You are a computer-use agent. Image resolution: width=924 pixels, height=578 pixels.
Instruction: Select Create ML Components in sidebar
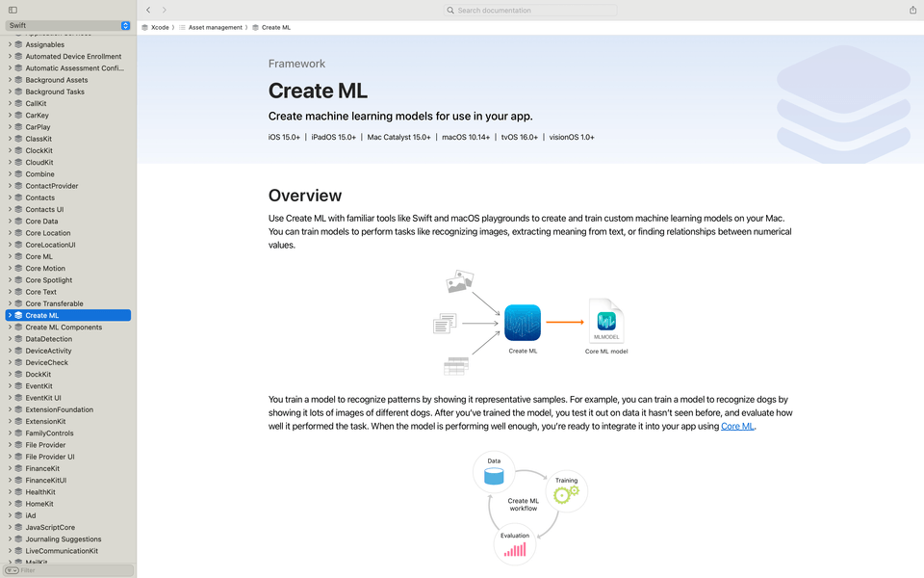64,328
